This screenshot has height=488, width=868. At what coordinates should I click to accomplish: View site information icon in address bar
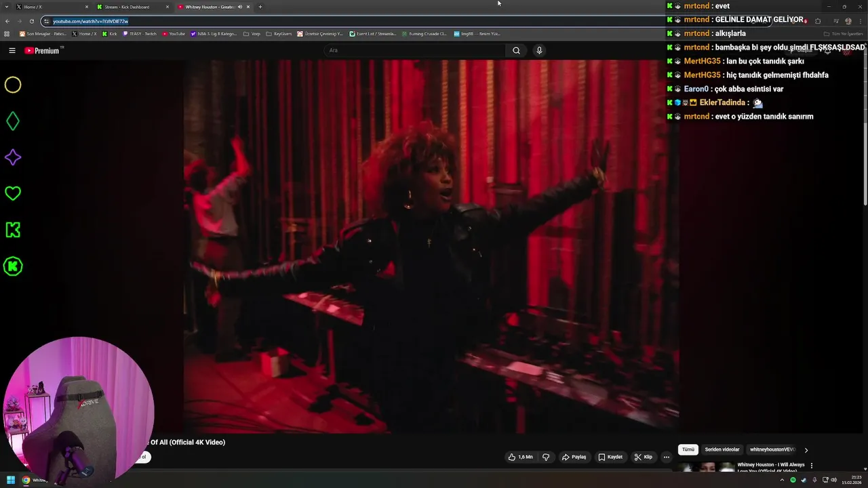click(x=46, y=21)
